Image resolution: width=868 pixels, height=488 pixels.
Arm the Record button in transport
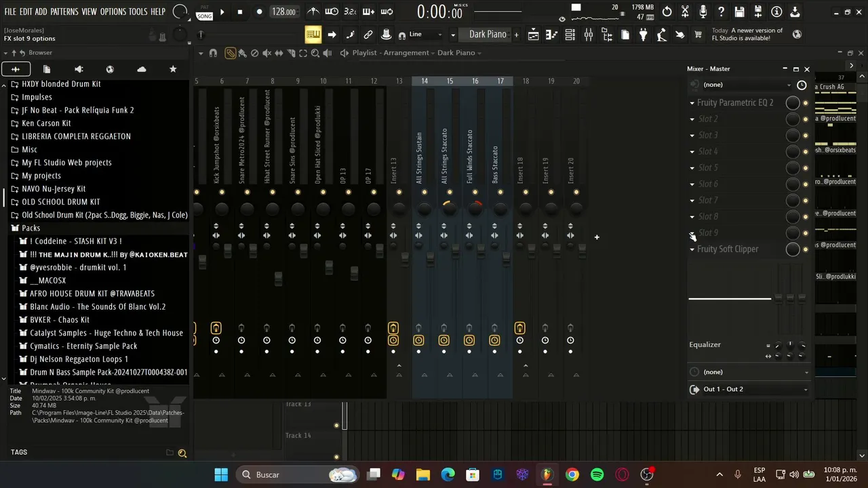[259, 12]
